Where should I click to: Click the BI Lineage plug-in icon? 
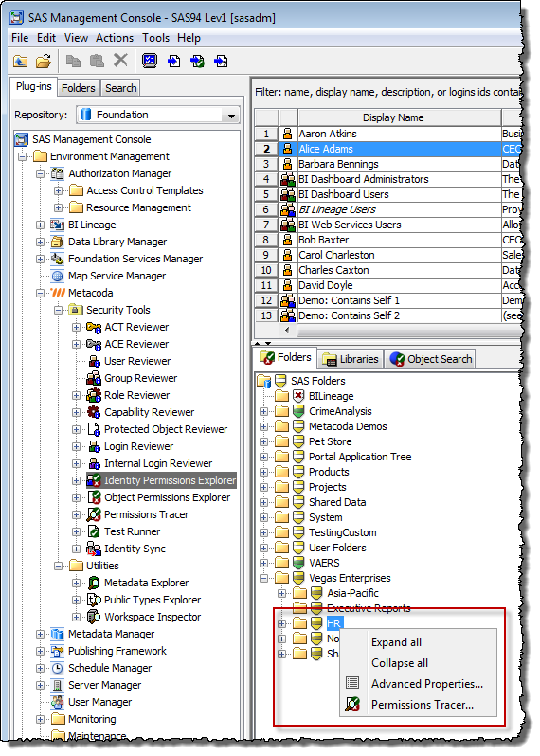coord(58,225)
